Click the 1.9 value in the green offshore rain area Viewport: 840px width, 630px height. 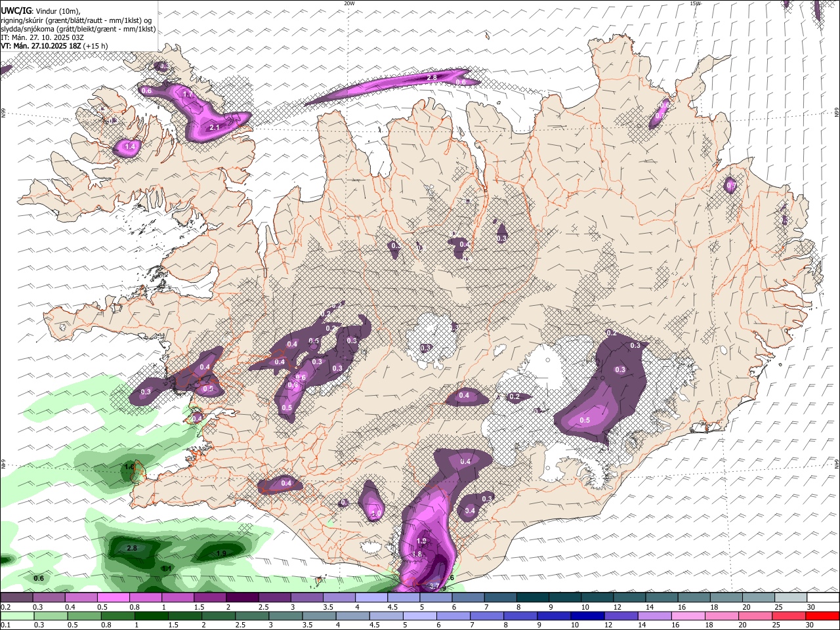click(x=221, y=554)
